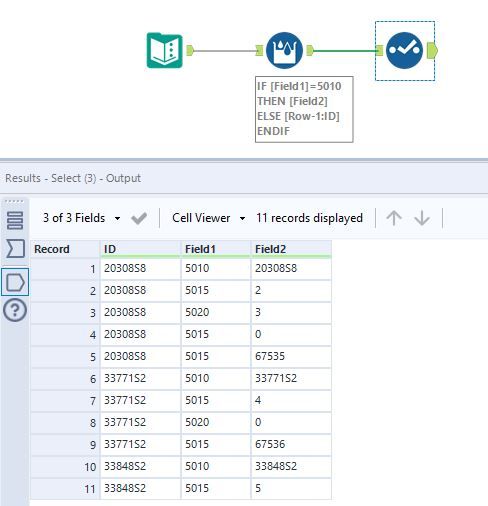The height and width of the screenshot is (506, 488).
Task: Click Field2 cell '5' in record 11
Action: [291, 489]
